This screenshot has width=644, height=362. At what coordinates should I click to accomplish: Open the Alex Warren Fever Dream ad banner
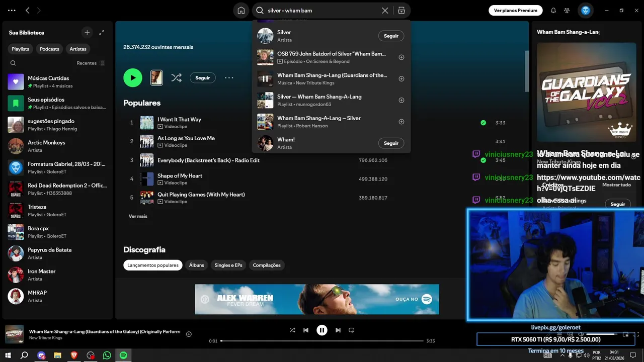[317, 299]
